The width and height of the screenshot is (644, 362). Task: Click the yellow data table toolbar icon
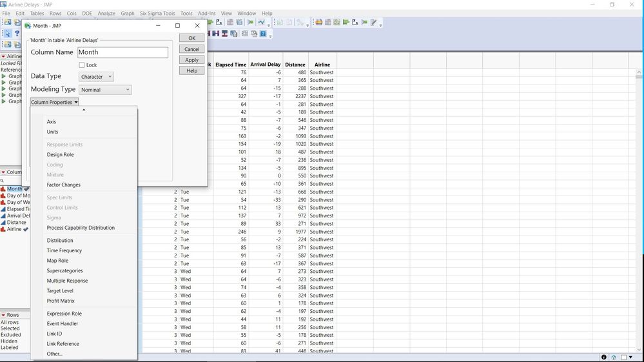[318, 22]
